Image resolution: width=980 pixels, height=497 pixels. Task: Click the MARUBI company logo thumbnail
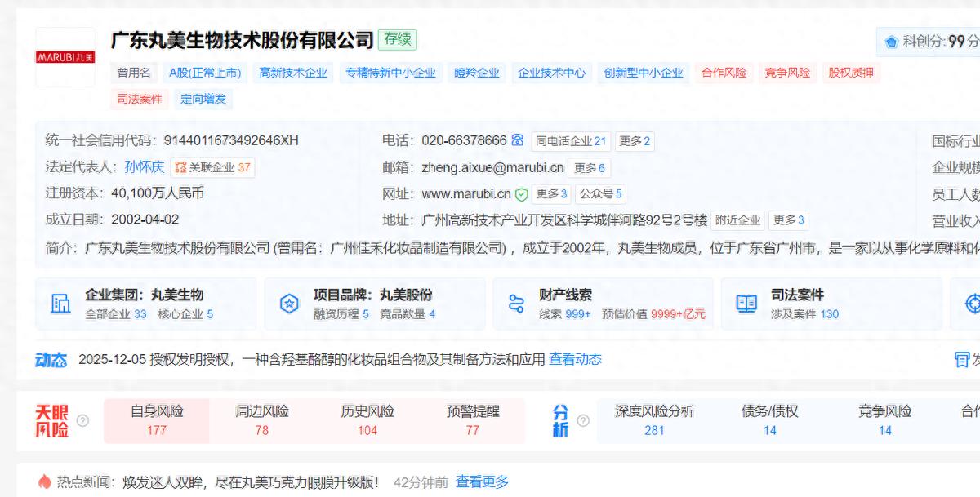(65, 57)
